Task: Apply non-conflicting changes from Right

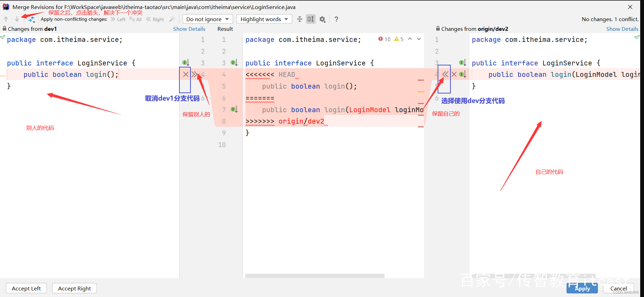Action: click(x=155, y=19)
